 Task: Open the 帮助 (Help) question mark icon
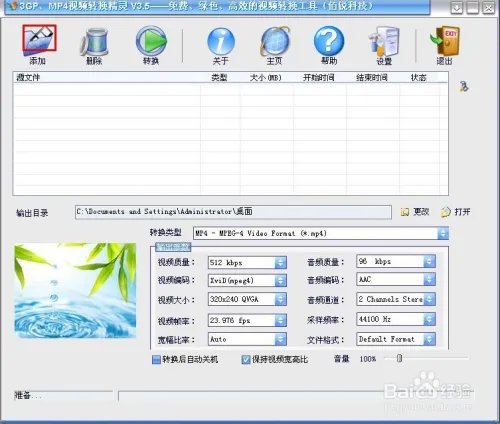tap(329, 41)
